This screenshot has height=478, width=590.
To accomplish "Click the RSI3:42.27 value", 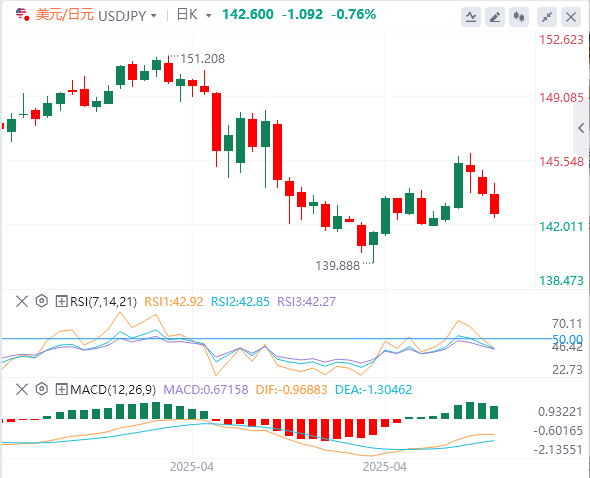I will [x=306, y=302].
